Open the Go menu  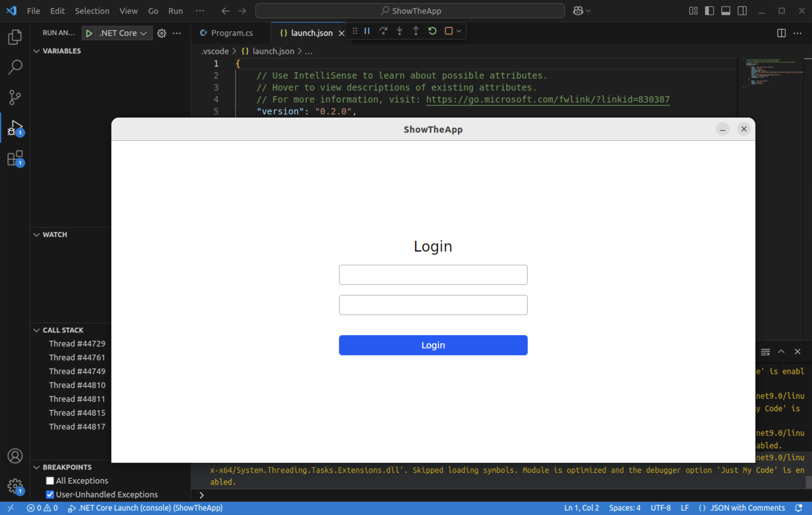(x=153, y=11)
